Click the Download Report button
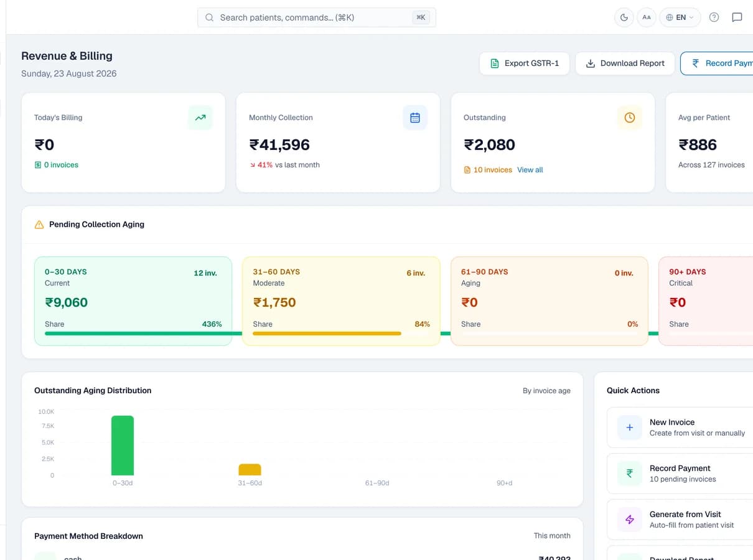 tap(625, 63)
